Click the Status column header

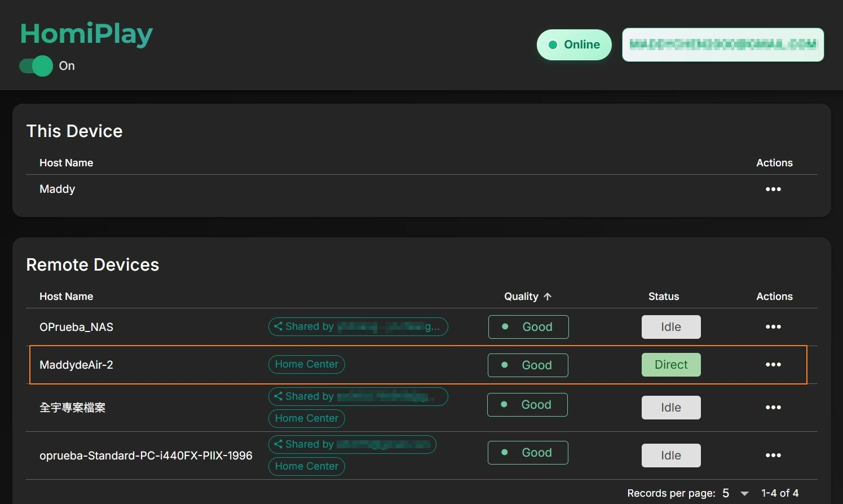point(664,297)
